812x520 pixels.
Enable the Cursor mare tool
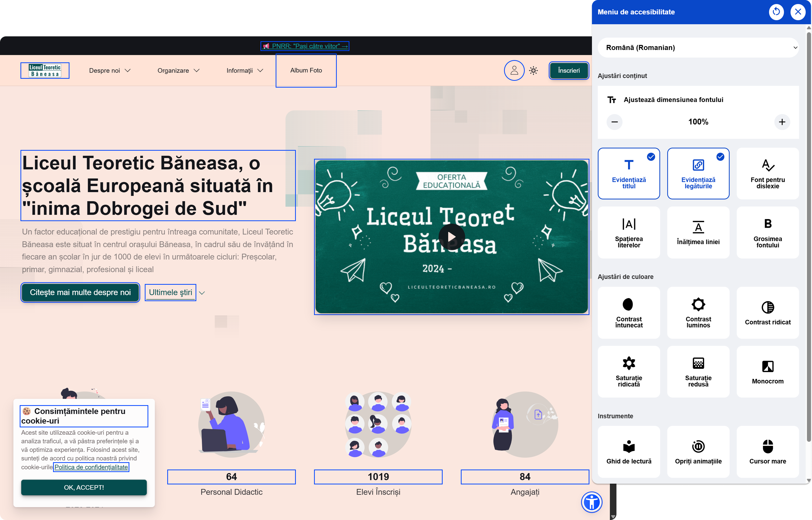pyautogui.click(x=767, y=451)
